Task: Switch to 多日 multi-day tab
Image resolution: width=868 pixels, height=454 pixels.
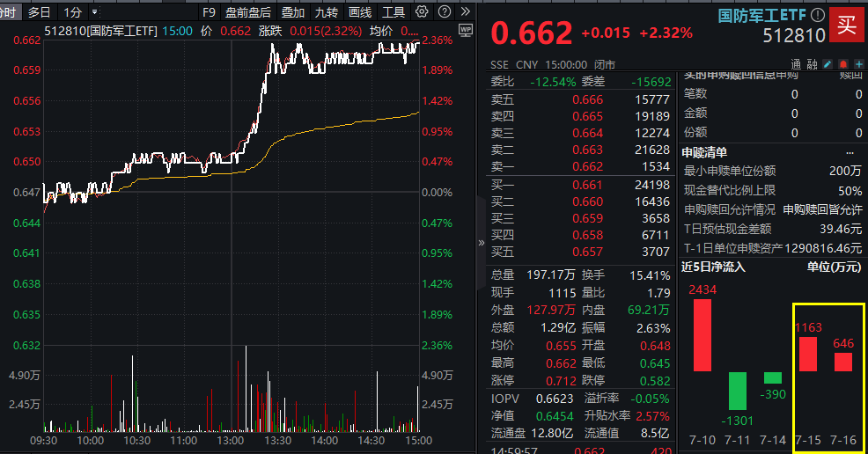Action: [40, 12]
